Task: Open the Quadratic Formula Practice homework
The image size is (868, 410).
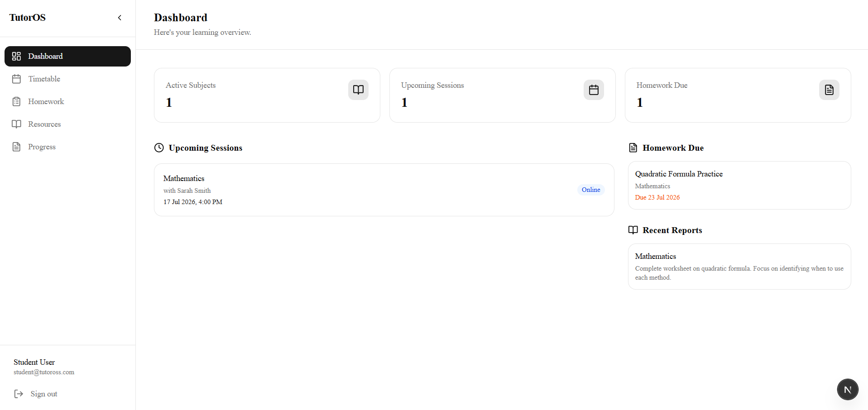Action: point(739,185)
